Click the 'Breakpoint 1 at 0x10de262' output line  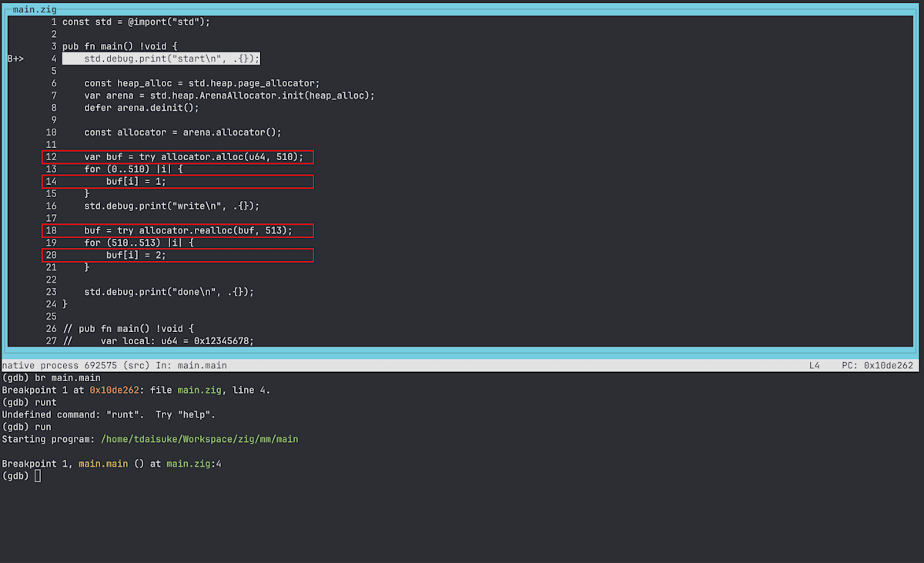pyautogui.click(x=136, y=390)
